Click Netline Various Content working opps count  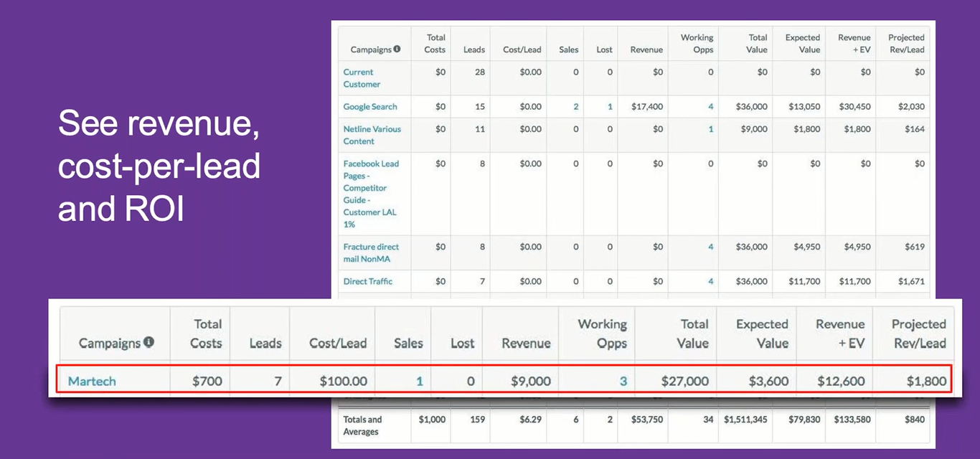(710, 130)
